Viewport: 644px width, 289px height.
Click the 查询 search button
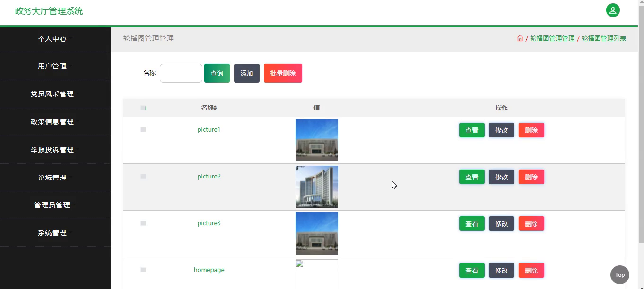tap(217, 73)
